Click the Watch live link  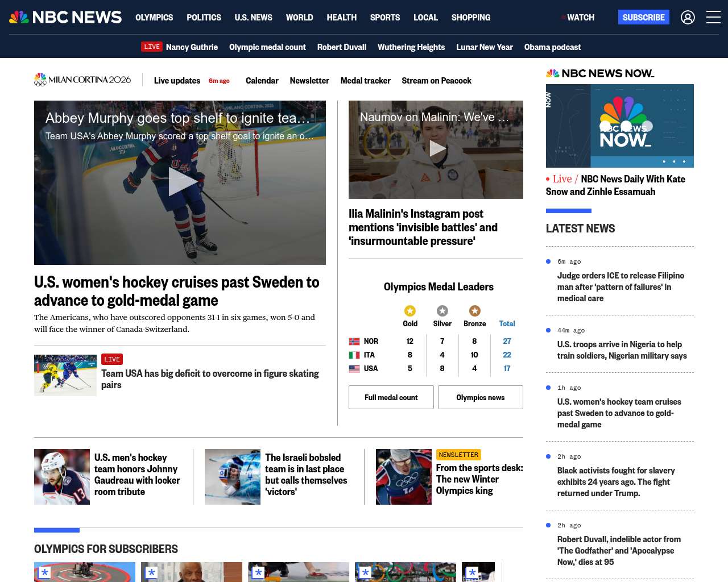click(x=578, y=18)
